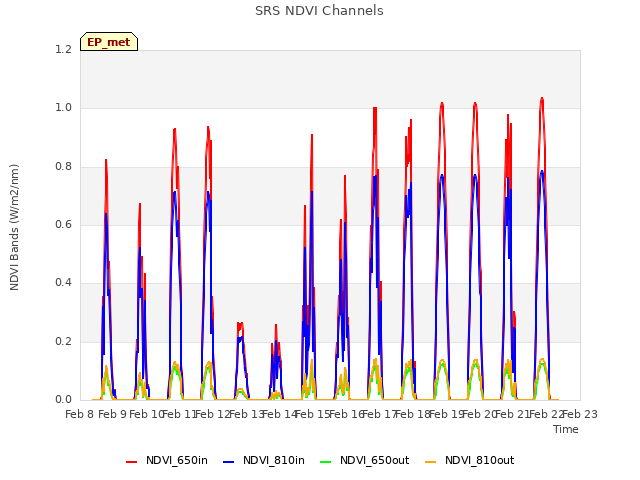Screen dimensions: 640x480
Task: Click the 0.2 y-axis tick label
Action: click(64, 341)
